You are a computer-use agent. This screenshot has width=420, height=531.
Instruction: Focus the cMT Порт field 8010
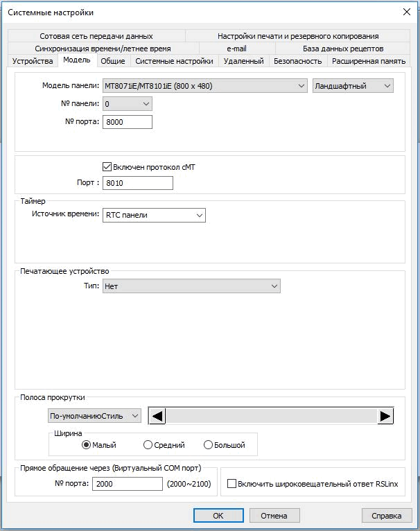(x=138, y=183)
